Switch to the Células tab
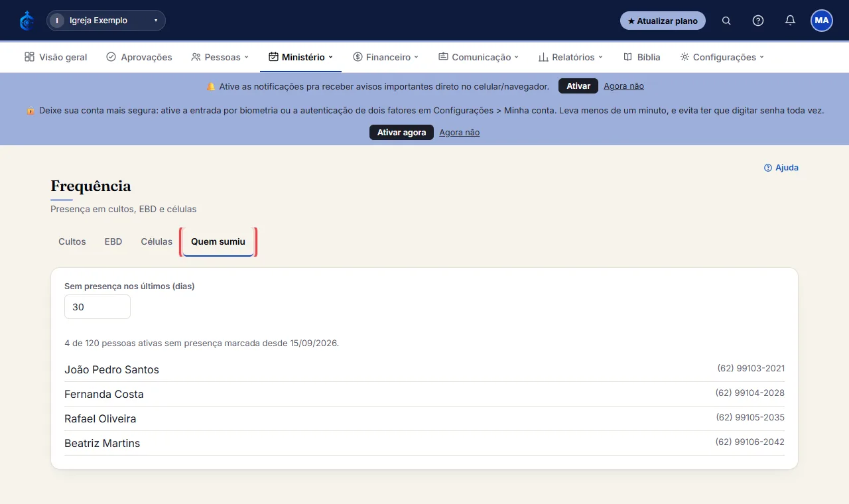Image resolution: width=849 pixels, height=504 pixels. point(157,241)
